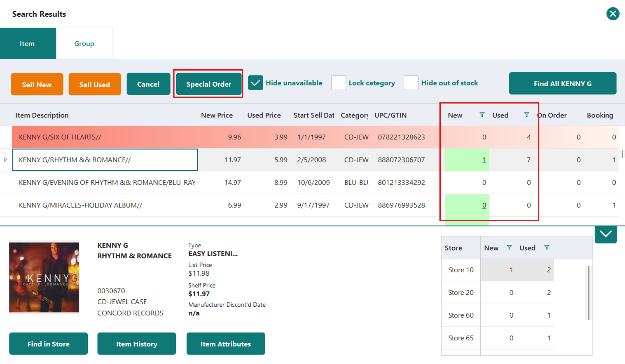625x364 pixels.
Task: Click used price 3.99 cell
Action: pos(281,137)
